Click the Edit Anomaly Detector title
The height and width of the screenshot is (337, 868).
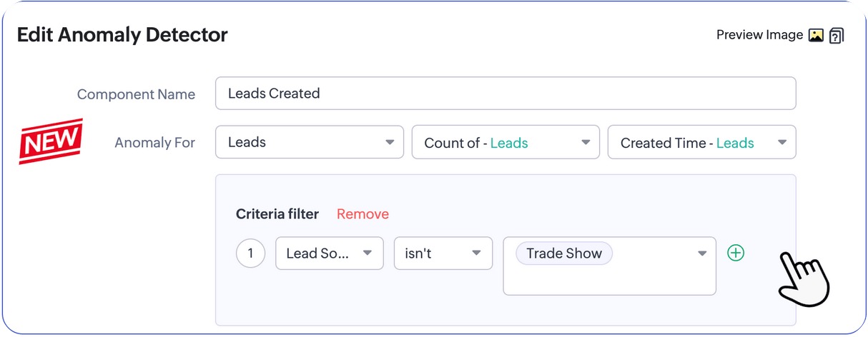(x=122, y=35)
